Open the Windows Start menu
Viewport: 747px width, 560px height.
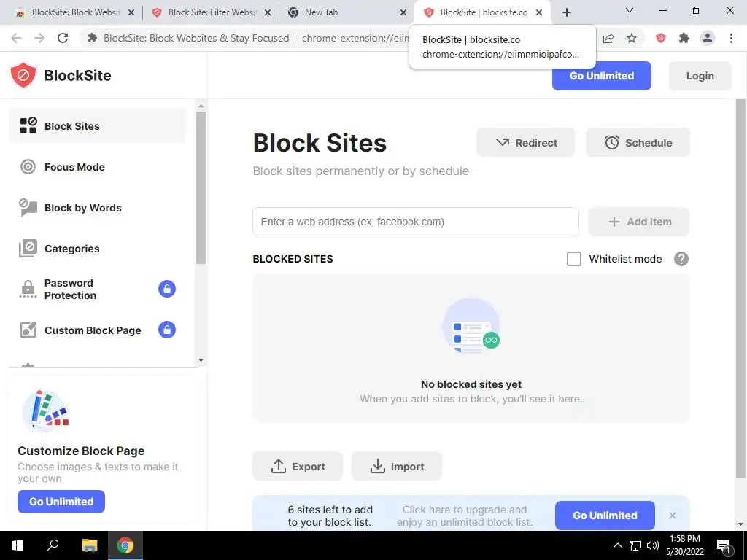click(18, 545)
